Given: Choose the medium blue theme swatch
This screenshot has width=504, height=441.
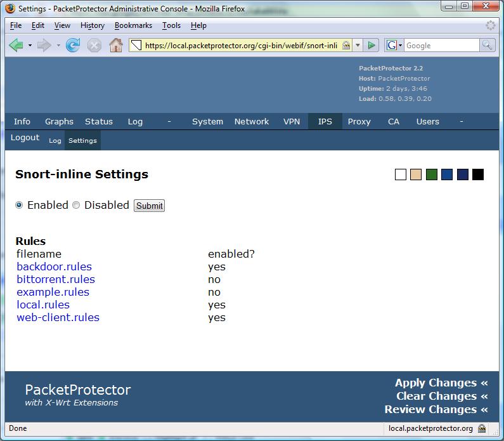Looking at the screenshot, I should (447, 174).
